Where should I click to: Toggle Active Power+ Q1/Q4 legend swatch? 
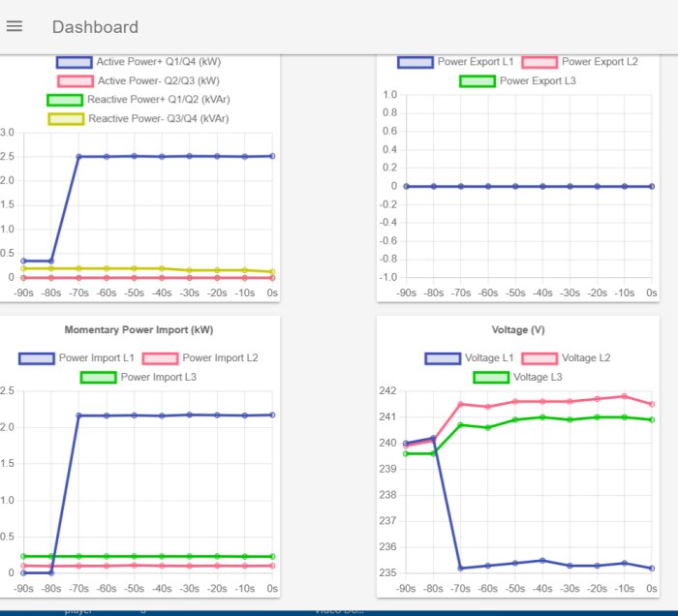pos(74,62)
